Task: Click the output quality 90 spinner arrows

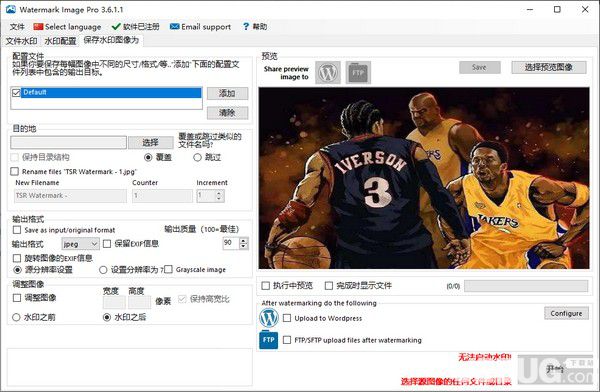Action: click(x=244, y=243)
